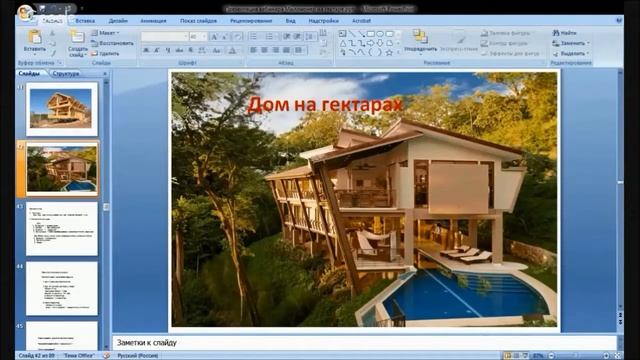Click the Text direction icon

[x=323, y=33]
